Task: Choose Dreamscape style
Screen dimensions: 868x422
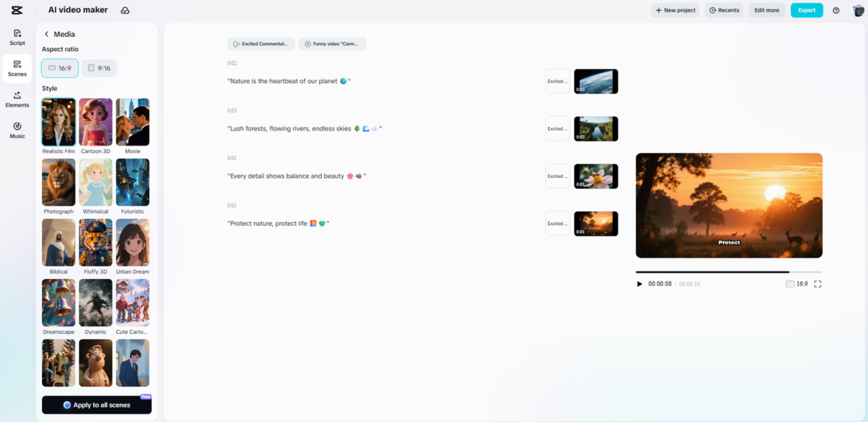Action: [x=59, y=307]
